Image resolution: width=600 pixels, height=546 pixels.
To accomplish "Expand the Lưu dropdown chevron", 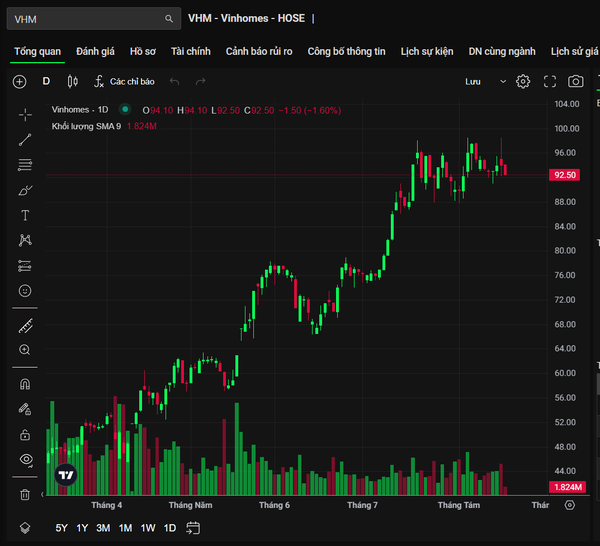I will pyautogui.click(x=503, y=81).
